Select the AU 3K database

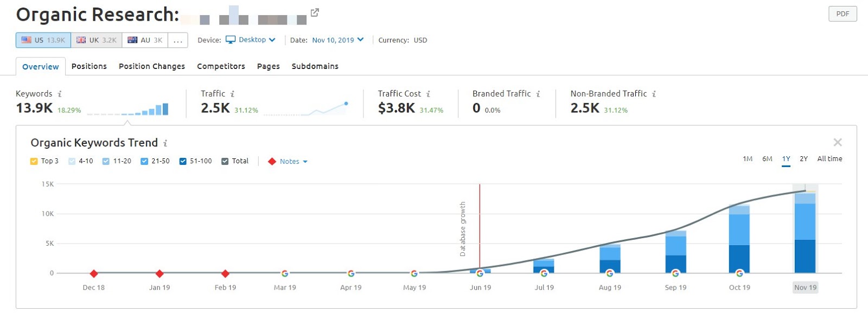pyautogui.click(x=145, y=40)
